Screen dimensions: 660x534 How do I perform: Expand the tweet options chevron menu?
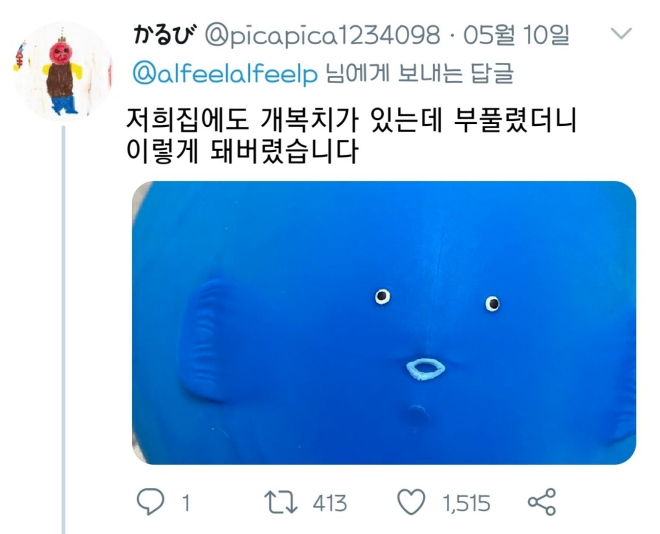(x=621, y=33)
